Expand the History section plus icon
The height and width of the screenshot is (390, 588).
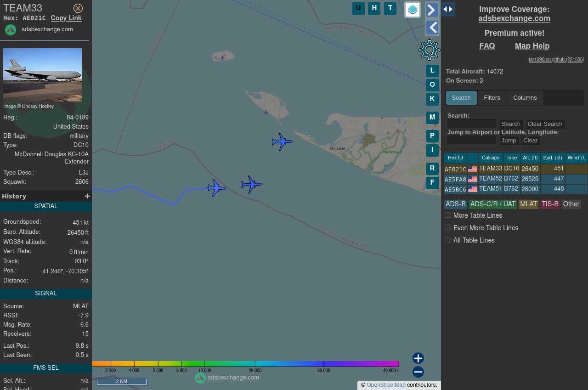(x=87, y=196)
